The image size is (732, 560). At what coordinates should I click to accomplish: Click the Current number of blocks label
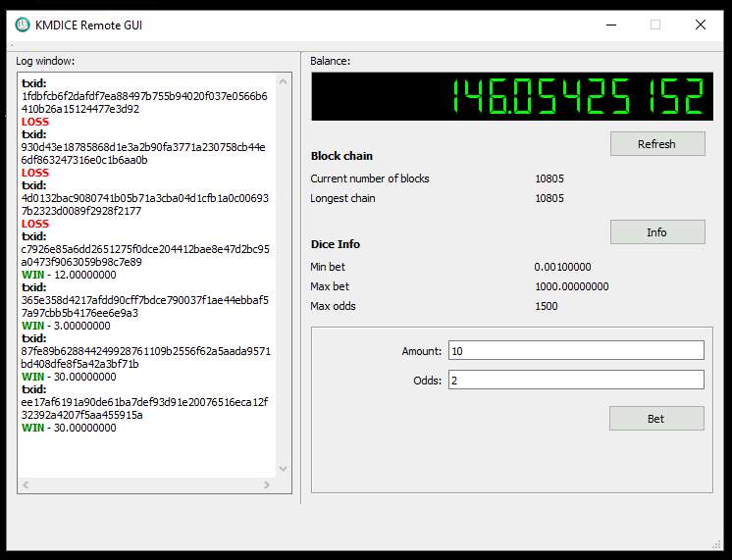click(370, 178)
